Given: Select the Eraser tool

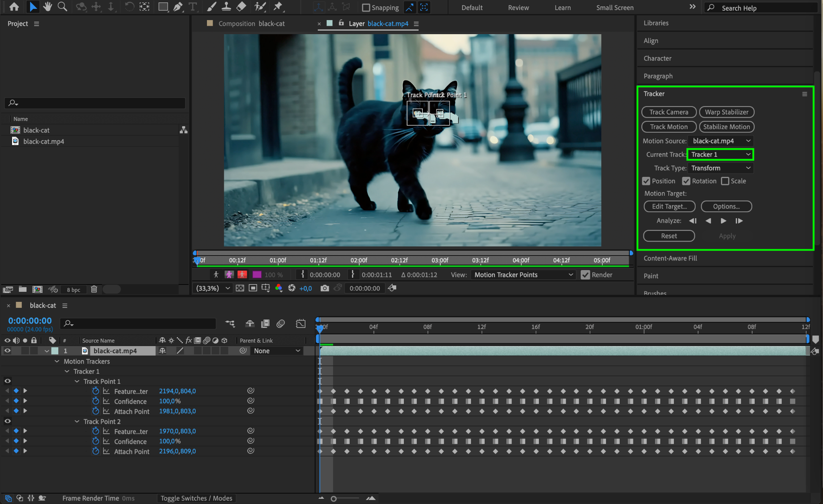Looking at the screenshot, I should click(x=241, y=7).
